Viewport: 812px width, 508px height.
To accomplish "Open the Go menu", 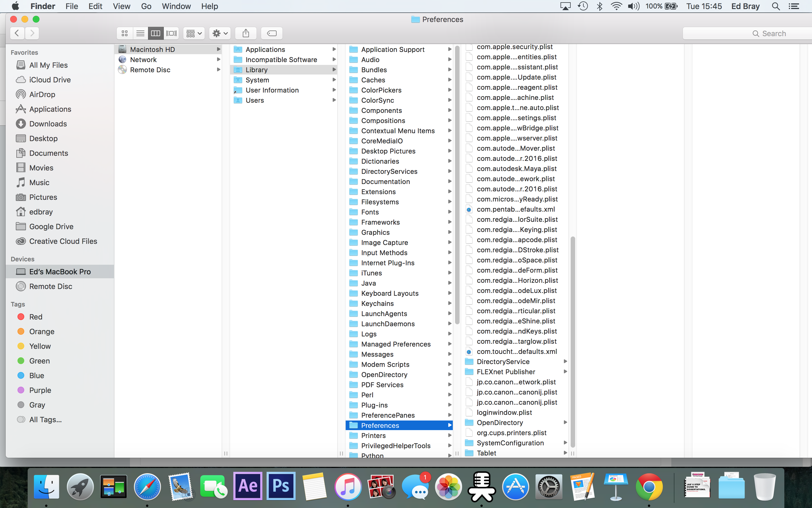I will (x=146, y=6).
